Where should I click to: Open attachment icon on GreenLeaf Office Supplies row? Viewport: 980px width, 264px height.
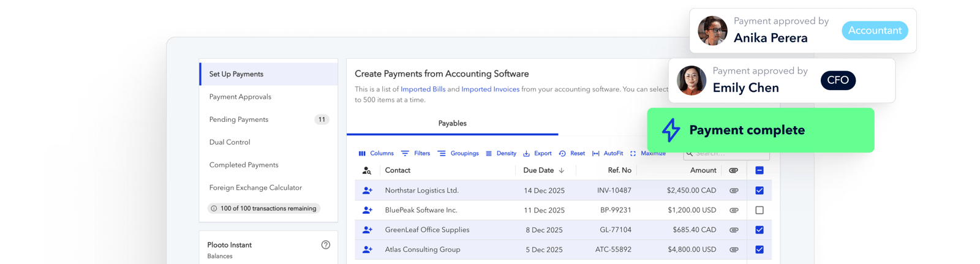tap(734, 230)
